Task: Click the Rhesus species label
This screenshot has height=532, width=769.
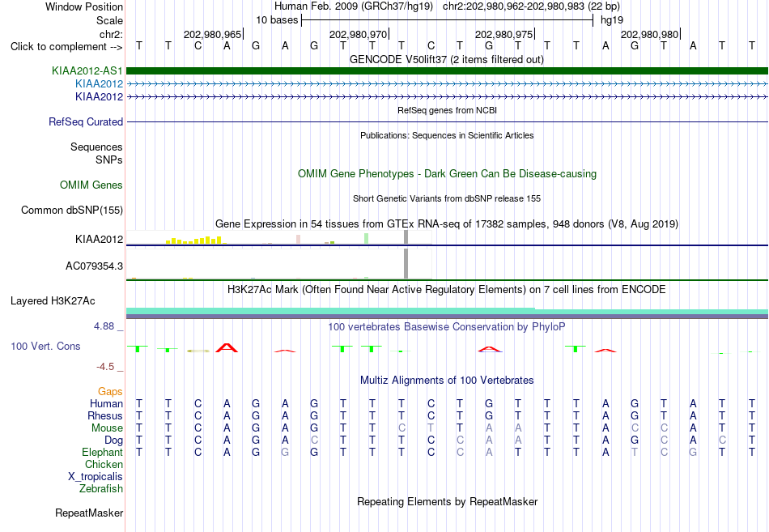Action: (105, 416)
